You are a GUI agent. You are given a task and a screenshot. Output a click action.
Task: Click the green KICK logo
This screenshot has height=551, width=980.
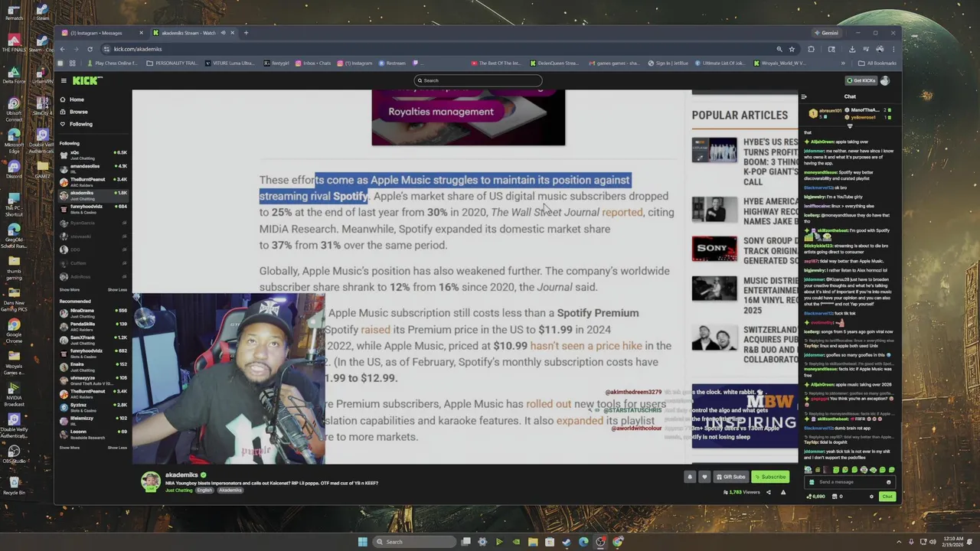coord(86,80)
